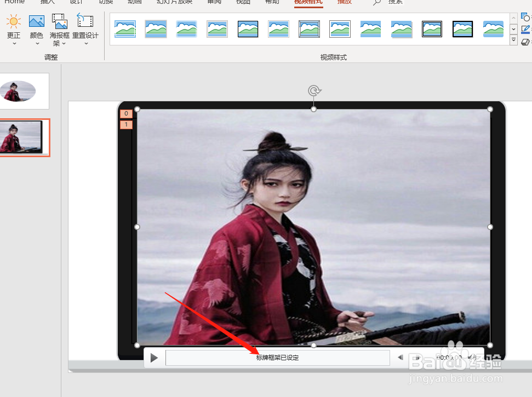The width and height of the screenshot is (532, 397).
Task: Click animation marker 1 beside the video
Action: [126, 125]
